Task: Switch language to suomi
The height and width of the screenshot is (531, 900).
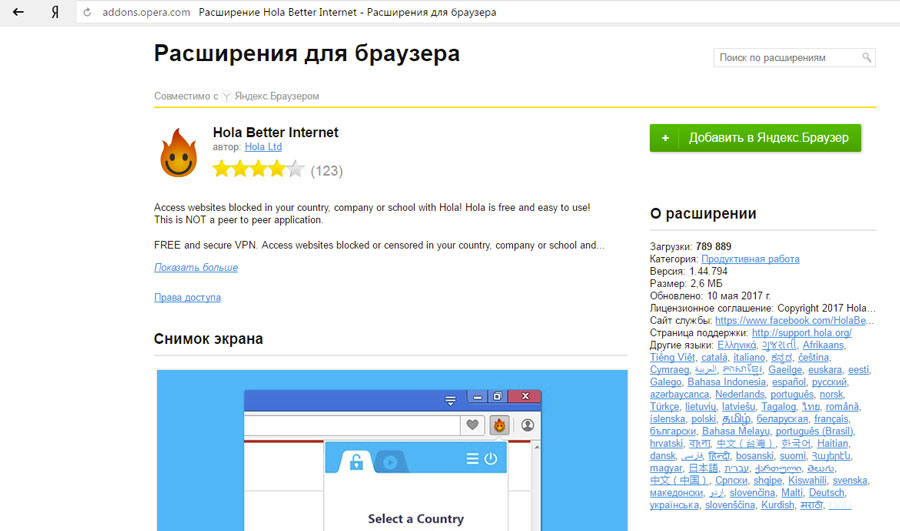Action: click(793, 456)
